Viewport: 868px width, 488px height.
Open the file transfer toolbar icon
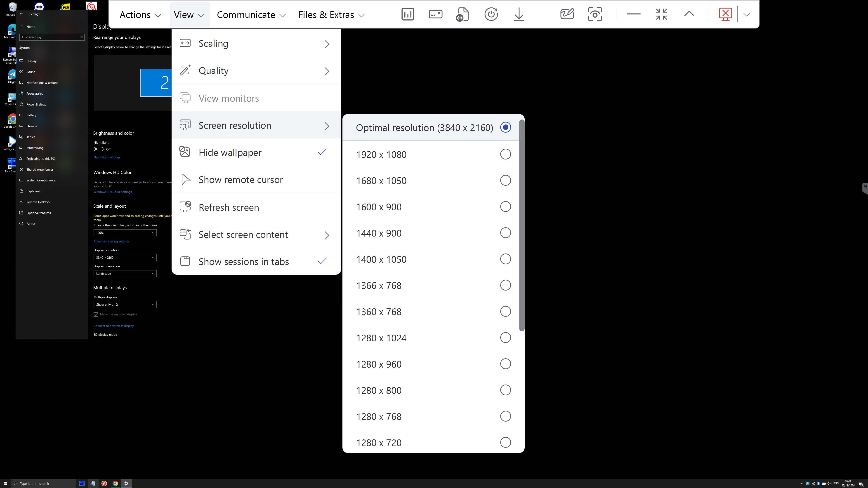[462, 14]
